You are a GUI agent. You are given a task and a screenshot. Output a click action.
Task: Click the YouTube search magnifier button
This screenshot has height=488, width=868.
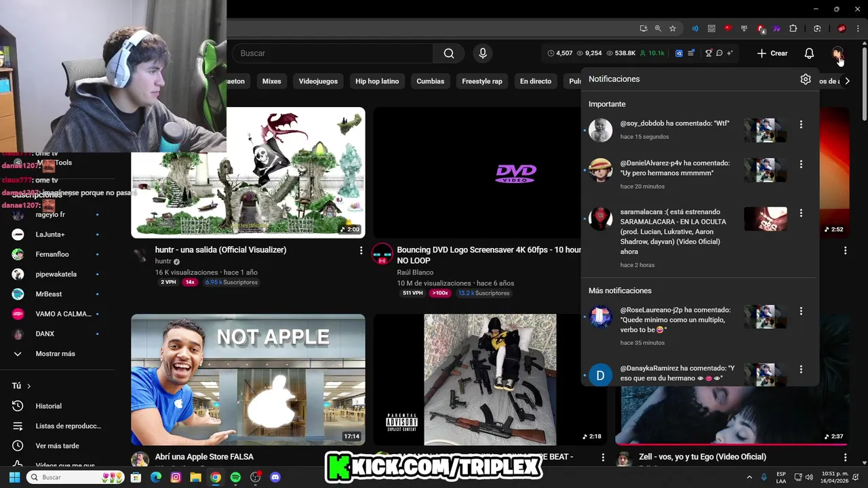click(x=449, y=54)
